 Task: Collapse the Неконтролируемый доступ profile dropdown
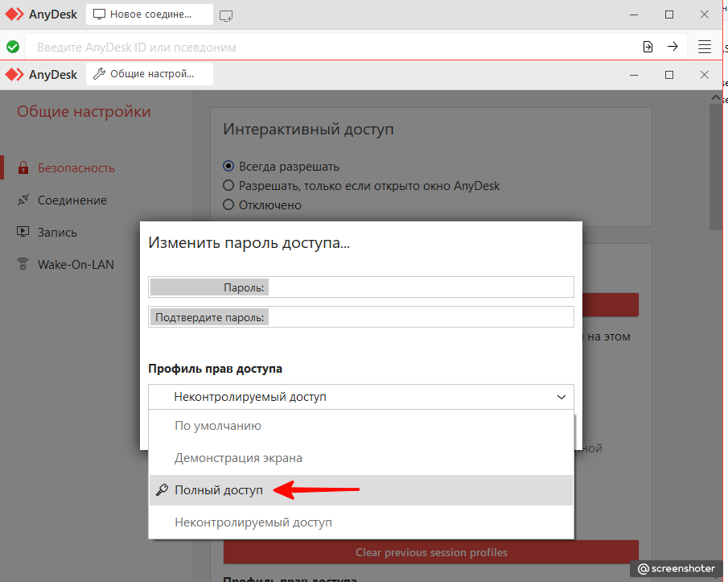[360, 397]
